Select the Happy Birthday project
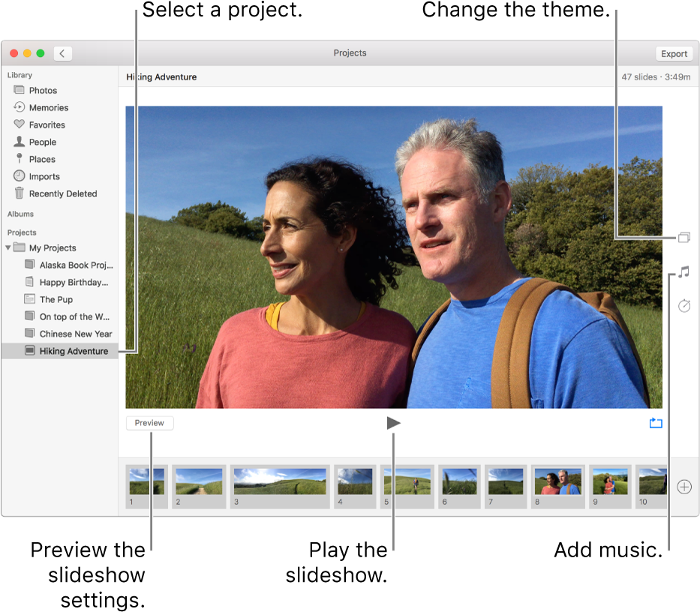The image size is (700, 612). pos(74,282)
